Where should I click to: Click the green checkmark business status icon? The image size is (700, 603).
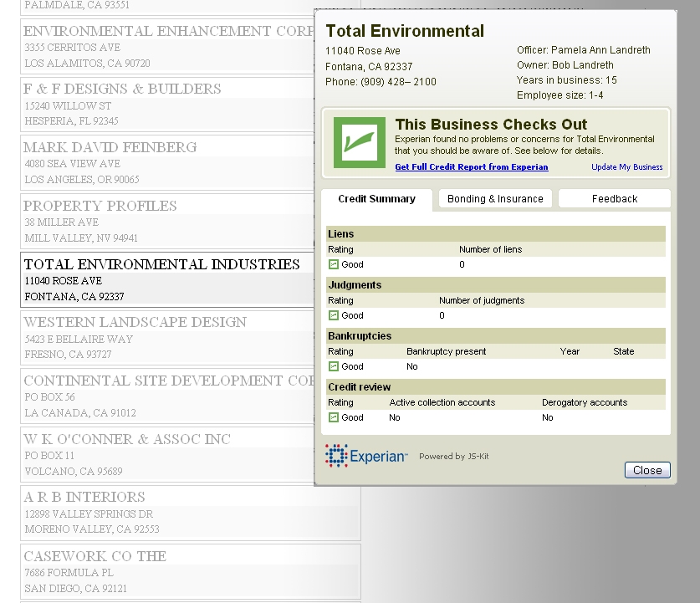point(360,142)
